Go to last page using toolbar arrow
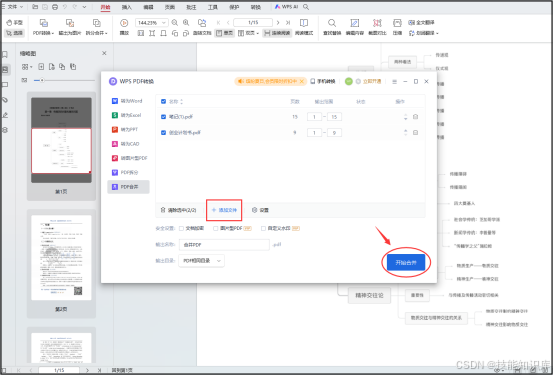Viewport: 554px width, 376px height. (288, 23)
